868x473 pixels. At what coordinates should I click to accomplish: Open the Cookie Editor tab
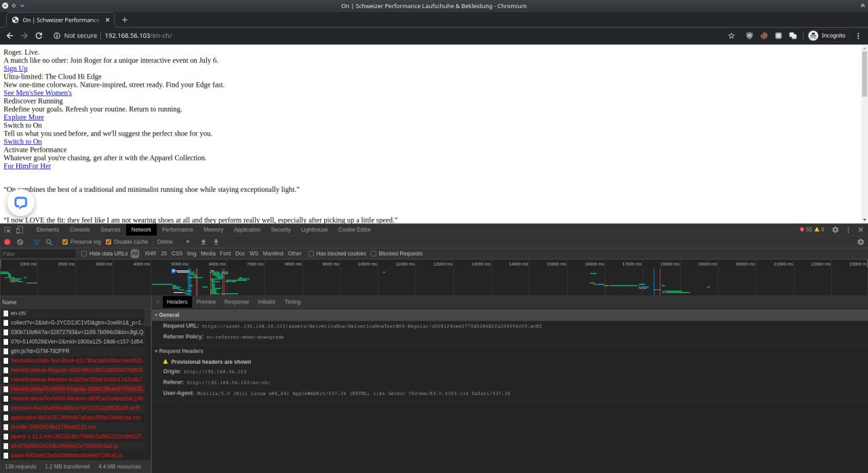pos(355,230)
